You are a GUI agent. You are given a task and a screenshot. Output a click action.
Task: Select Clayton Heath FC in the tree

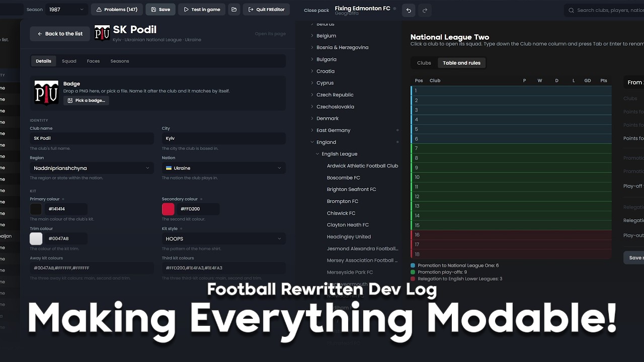point(348,225)
